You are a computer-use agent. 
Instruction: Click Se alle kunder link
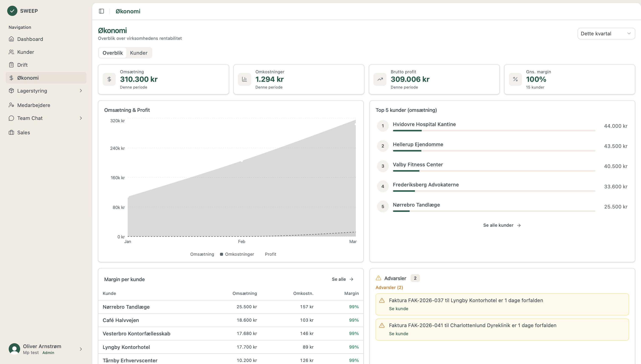[x=502, y=225]
